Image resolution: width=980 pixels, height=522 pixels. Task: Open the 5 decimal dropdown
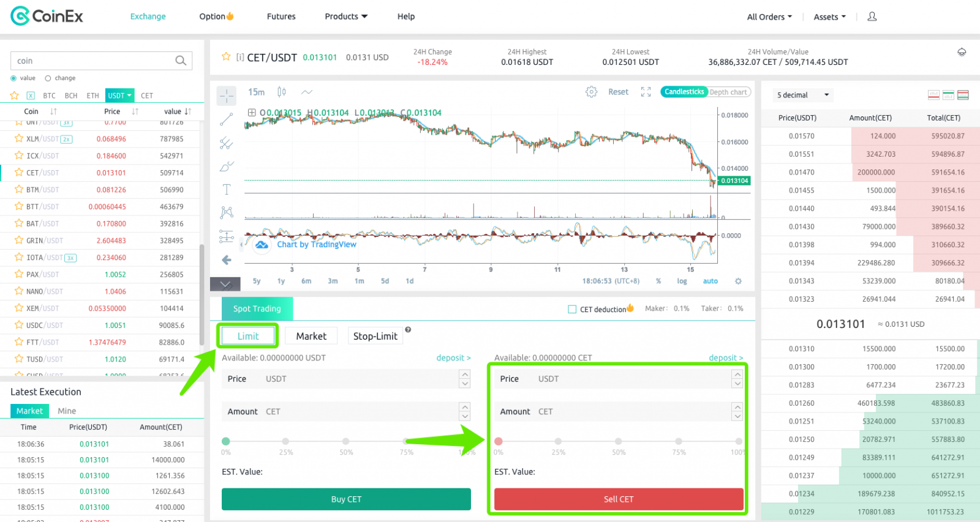pos(802,95)
